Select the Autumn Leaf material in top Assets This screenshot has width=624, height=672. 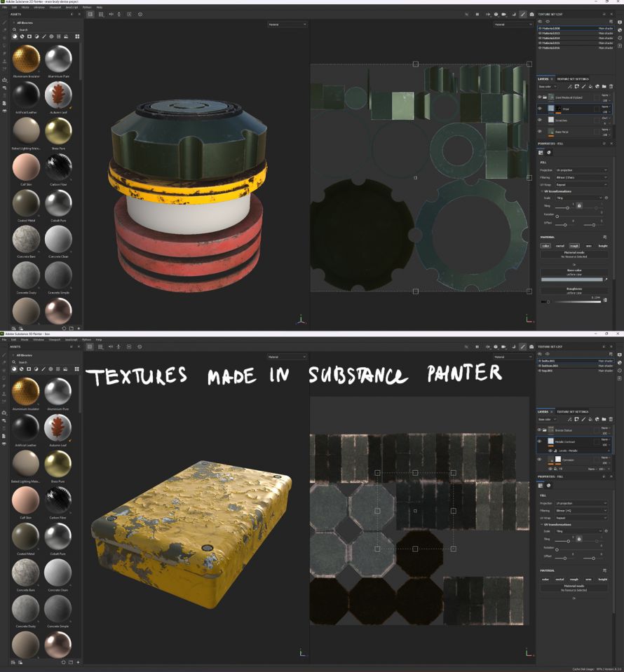click(x=58, y=94)
